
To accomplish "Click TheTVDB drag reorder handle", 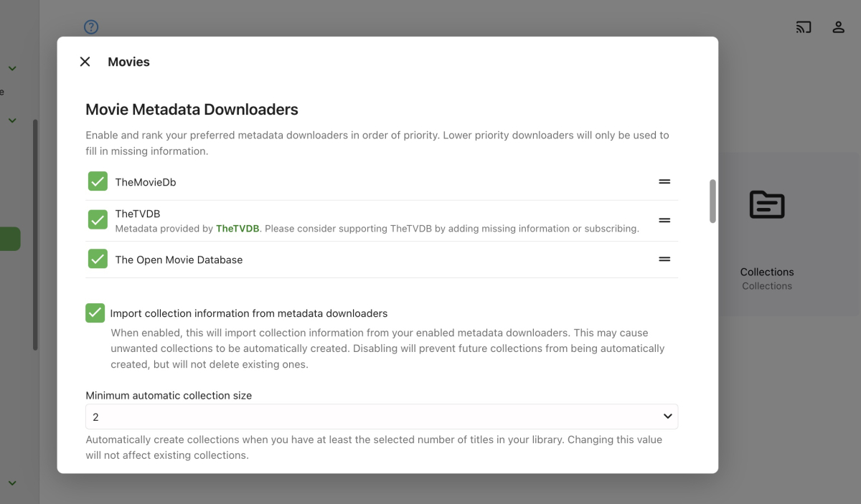I will [664, 220].
